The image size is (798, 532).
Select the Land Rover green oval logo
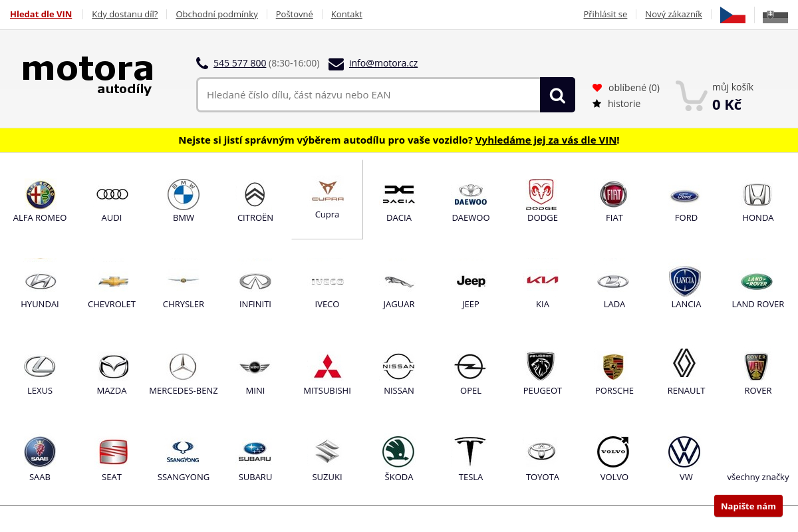[x=757, y=281]
